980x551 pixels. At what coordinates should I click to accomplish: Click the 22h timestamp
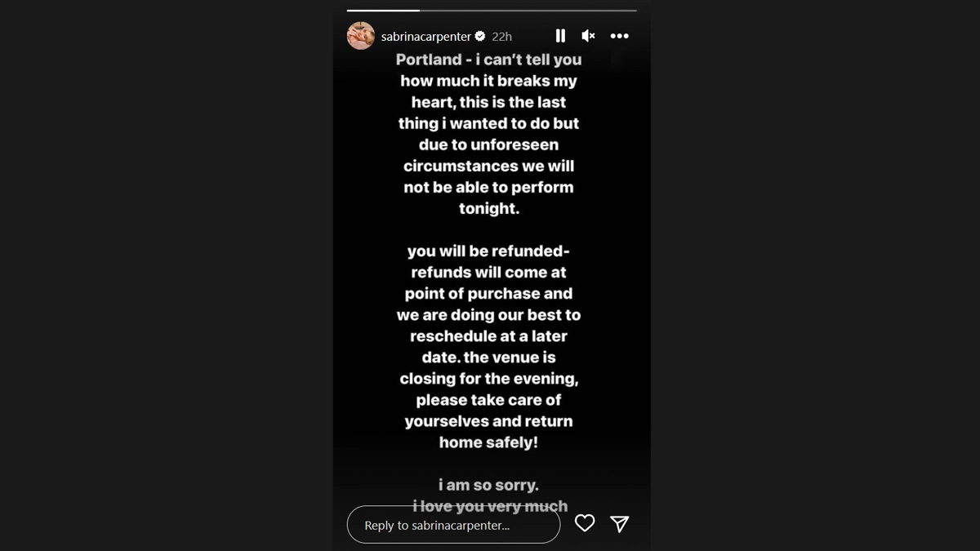click(501, 37)
